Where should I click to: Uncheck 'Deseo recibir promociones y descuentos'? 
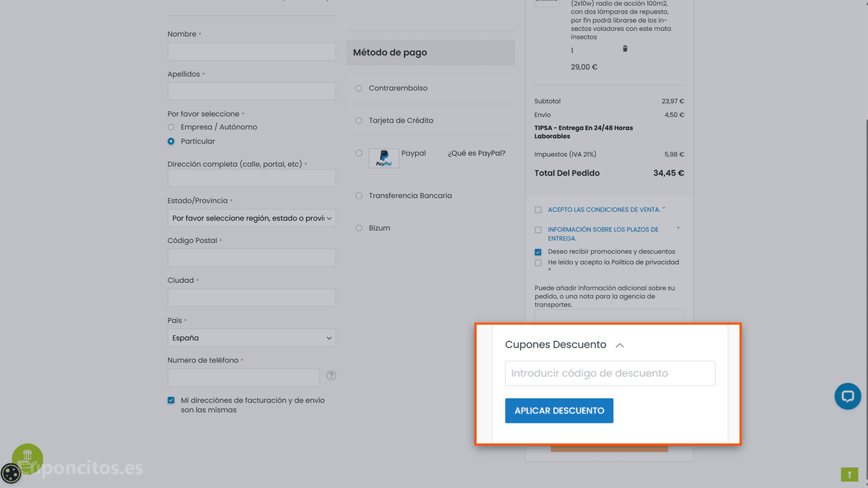(538, 252)
